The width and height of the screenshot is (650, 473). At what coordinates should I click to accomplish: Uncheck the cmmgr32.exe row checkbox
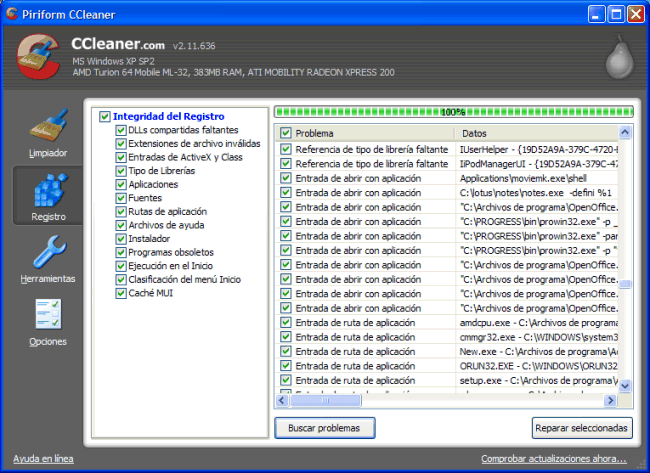tap(286, 337)
